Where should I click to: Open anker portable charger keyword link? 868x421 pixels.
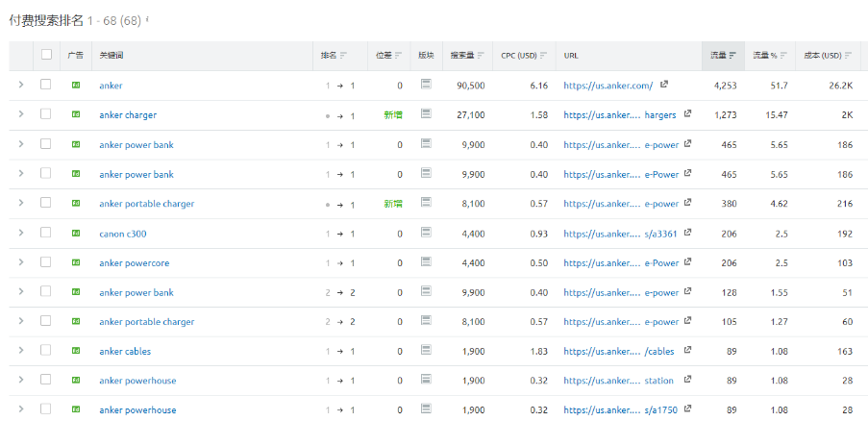pyautogui.click(x=146, y=204)
